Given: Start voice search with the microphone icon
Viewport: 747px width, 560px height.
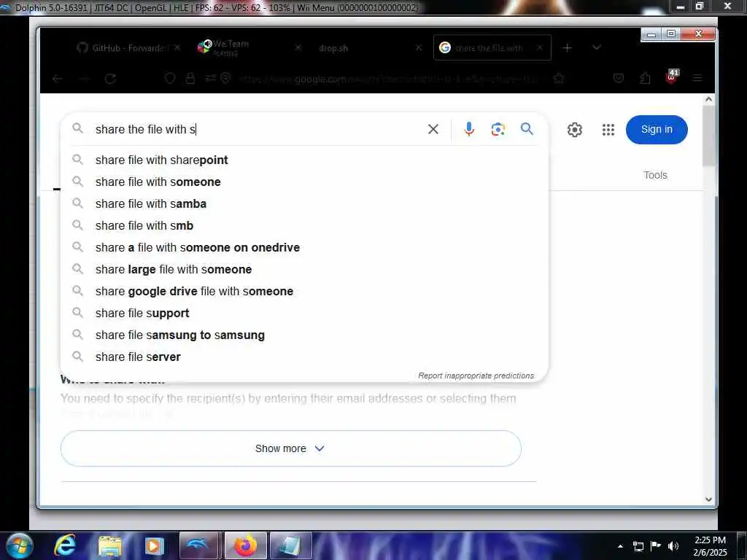Looking at the screenshot, I should 469,129.
